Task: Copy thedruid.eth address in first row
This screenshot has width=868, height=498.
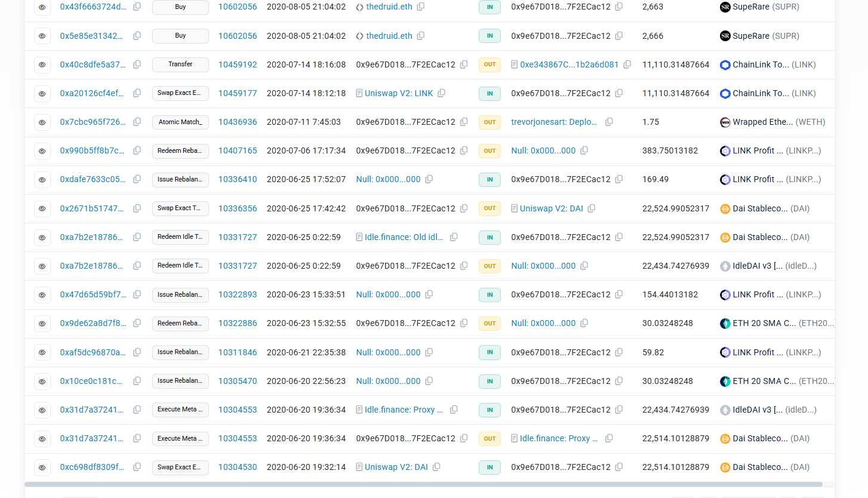Action: tap(421, 7)
